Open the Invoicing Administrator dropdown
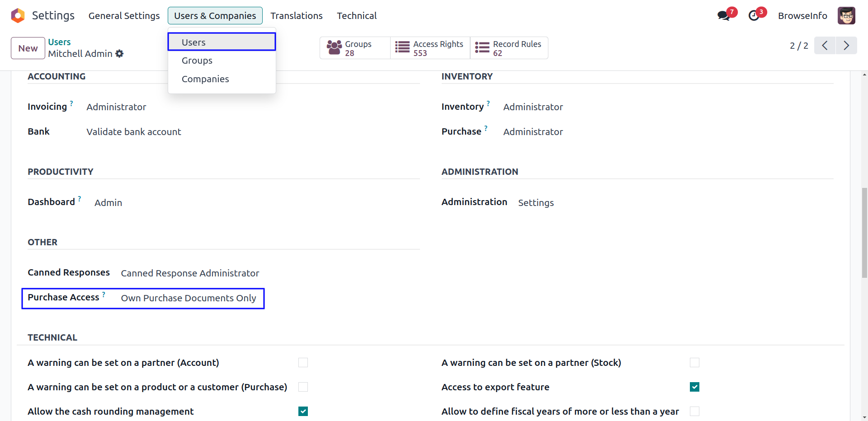Viewport: 868px width, 421px height. click(x=116, y=107)
